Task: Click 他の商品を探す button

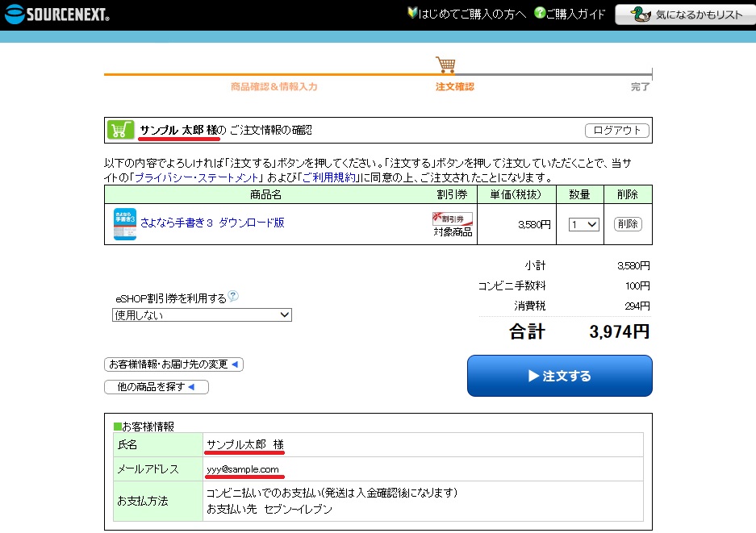Action: [x=157, y=387]
